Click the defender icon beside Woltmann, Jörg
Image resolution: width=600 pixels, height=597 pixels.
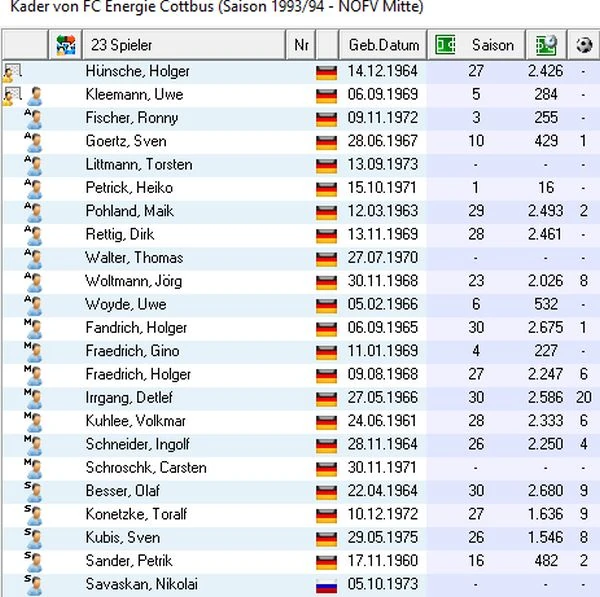pos(33,282)
